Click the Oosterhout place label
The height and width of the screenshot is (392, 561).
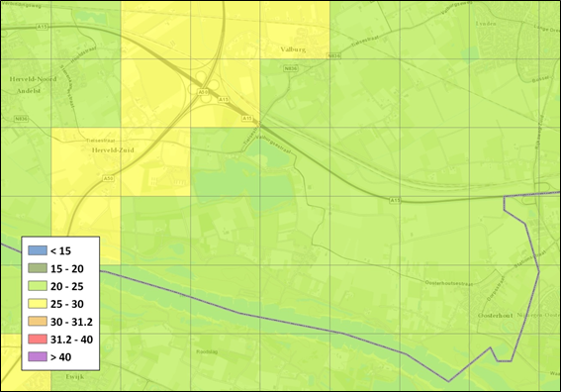point(495,316)
